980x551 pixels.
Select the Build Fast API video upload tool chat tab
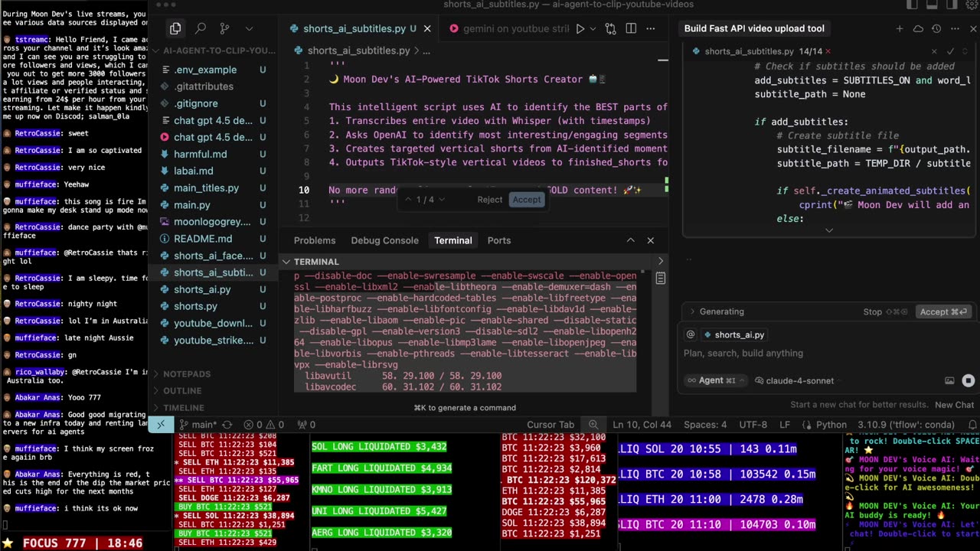[x=754, y=28]
